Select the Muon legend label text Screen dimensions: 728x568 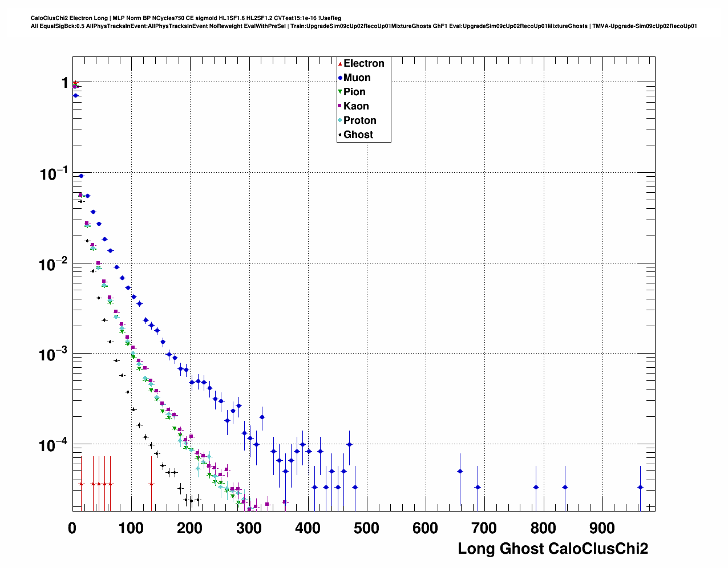pyautogui.click(x=357, y=78)
